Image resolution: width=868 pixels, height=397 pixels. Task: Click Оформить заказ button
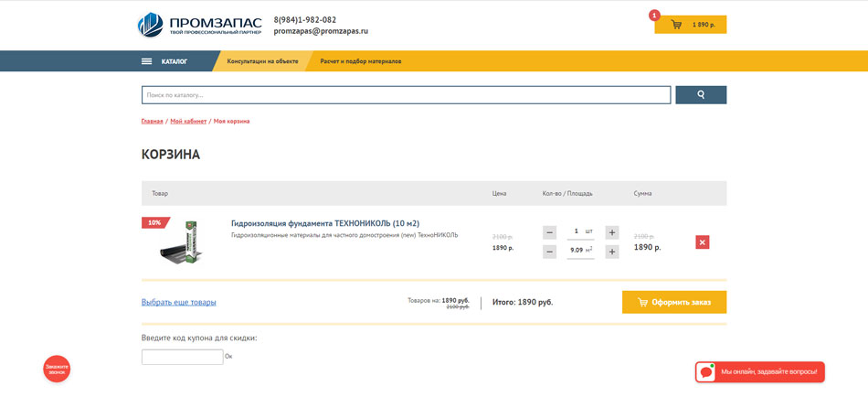(x=674, y=302)
